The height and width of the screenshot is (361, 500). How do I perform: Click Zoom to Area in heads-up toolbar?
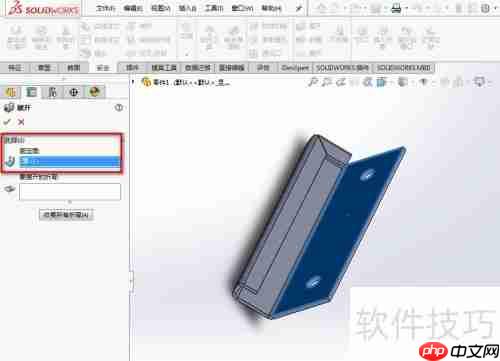point(327,82)
